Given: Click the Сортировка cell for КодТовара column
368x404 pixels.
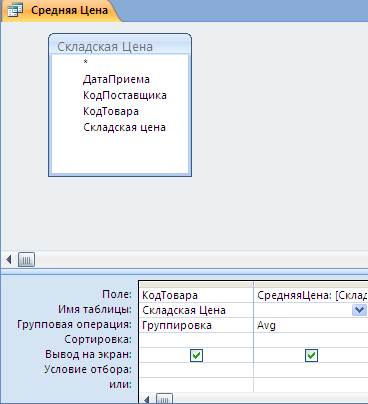Looking at the screenshot, I should [196, 340].
